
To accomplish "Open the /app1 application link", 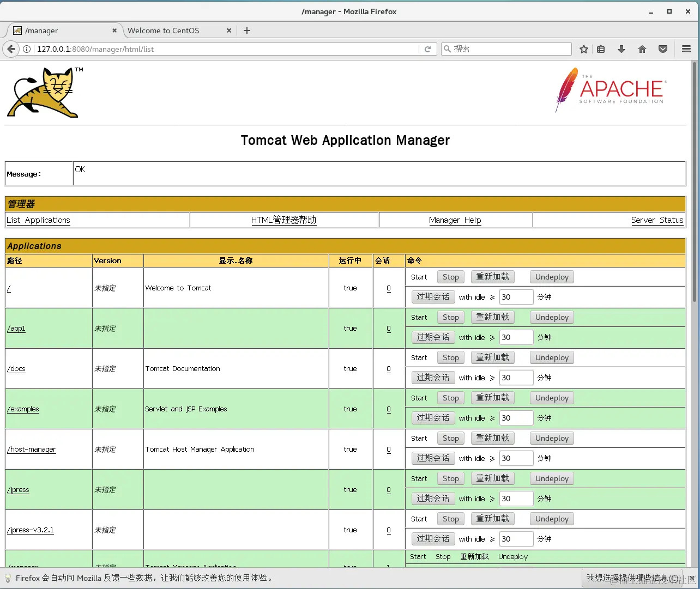I will point(16,329).
